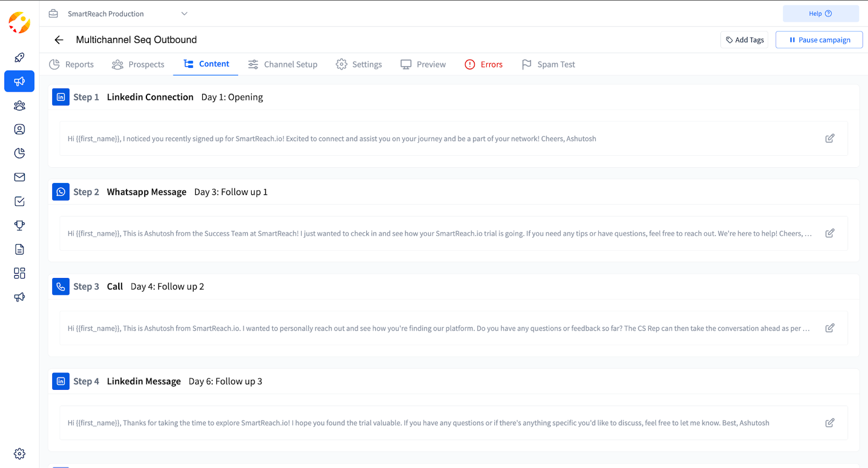Click the 'Day 4: Follow up 2' label
Viewport: 868px width, 468px height.
click(168, 287)
